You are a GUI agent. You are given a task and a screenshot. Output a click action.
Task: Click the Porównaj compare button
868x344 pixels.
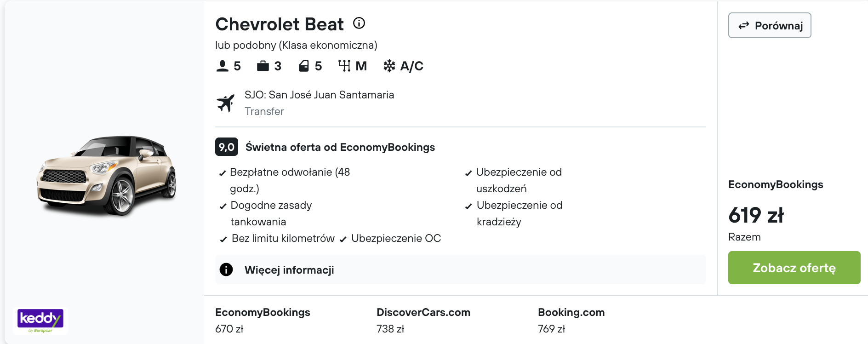coord(770,25)
